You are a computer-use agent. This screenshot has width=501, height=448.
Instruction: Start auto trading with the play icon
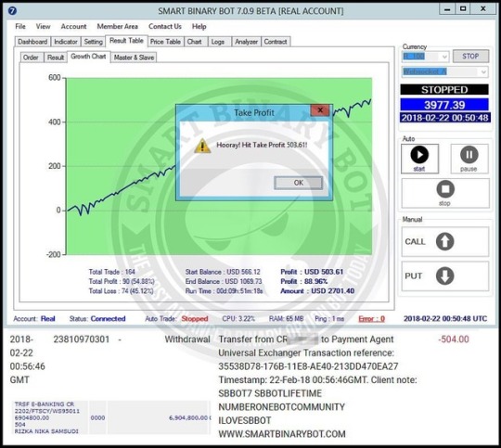[x=419, y=159]
